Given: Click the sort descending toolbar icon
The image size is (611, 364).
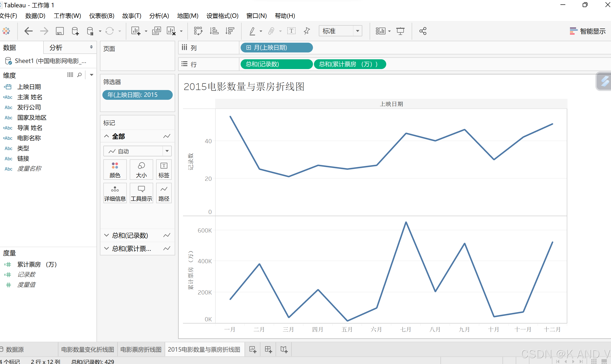Looking at the screenshot, I should pyautogui.click(x=230, y=31).
